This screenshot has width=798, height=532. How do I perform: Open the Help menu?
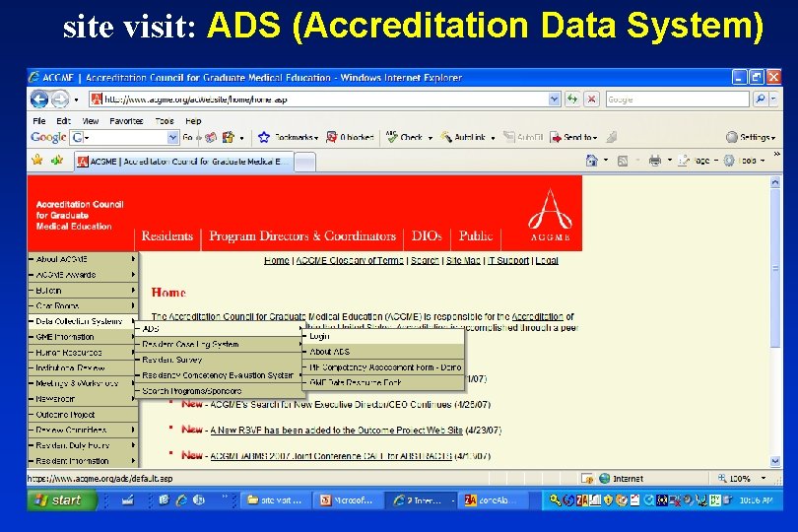193,121
